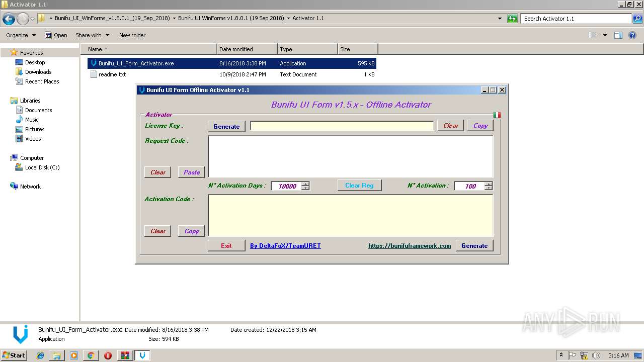Open Network in navigation pane
Viewport: 644px width, 362px height.
point(30,187)
